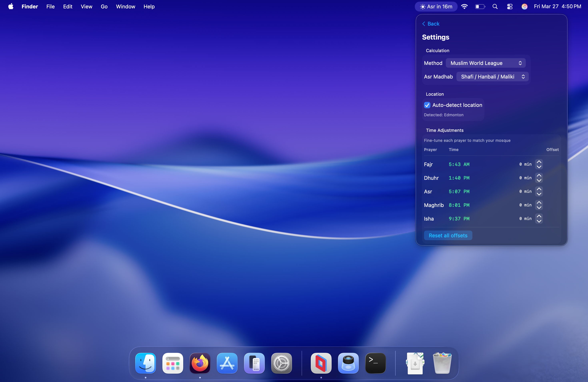This screenshot has width=588, height=382.
Task: Check the battery status icon
Action: 480,7
